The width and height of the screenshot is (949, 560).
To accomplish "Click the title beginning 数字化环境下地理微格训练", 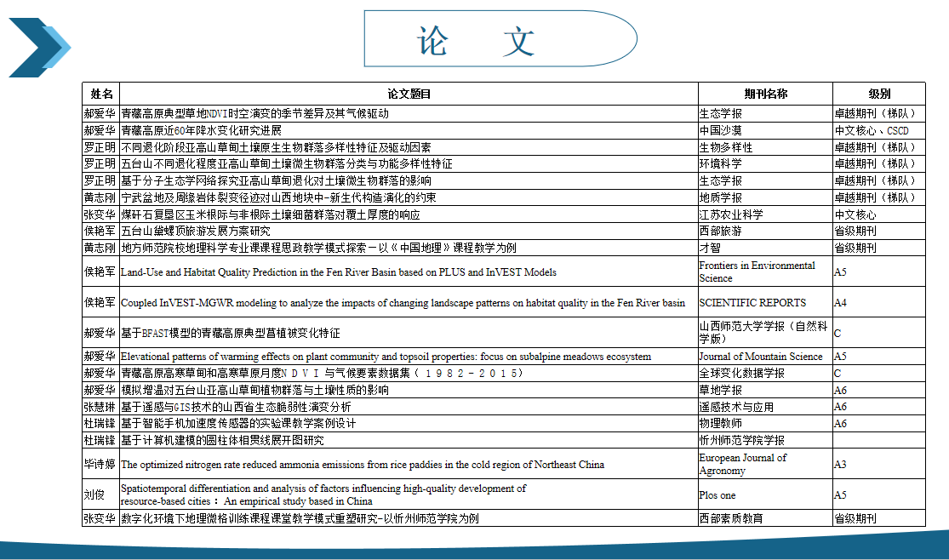I will [300, 519].
